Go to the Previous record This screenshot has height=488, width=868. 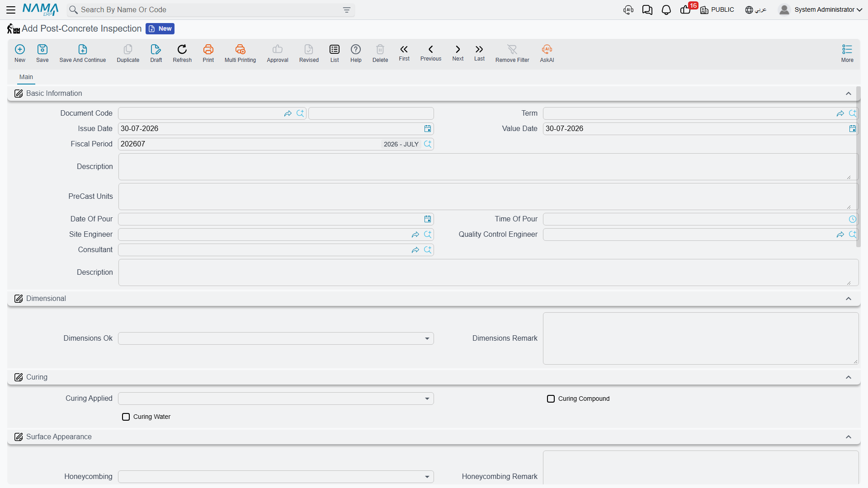[x=431, y=53]
